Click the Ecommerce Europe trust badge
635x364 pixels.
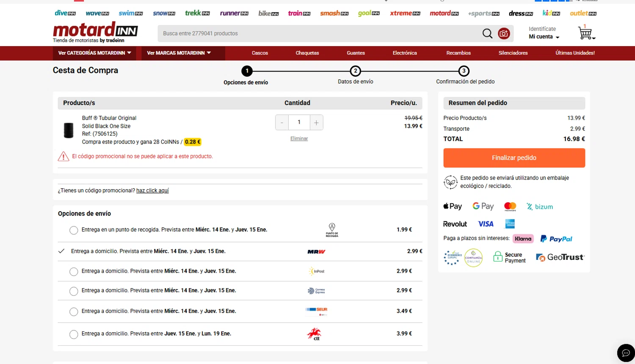[x=452, y=257]
